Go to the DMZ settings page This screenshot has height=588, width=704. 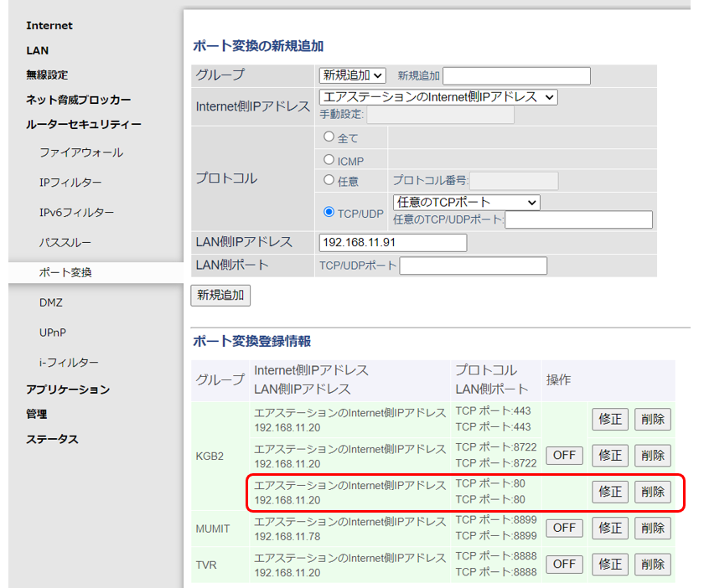pos(51,302)
